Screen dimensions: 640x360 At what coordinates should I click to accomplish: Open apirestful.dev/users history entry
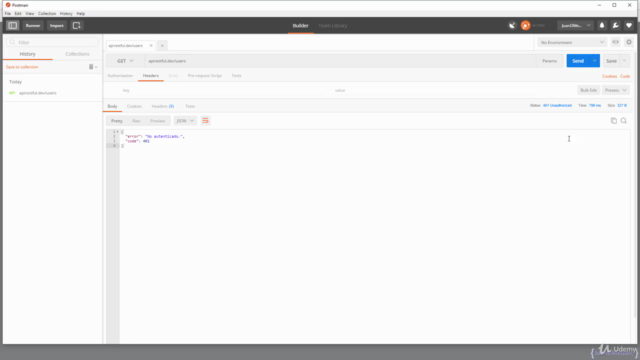(38, 93)
